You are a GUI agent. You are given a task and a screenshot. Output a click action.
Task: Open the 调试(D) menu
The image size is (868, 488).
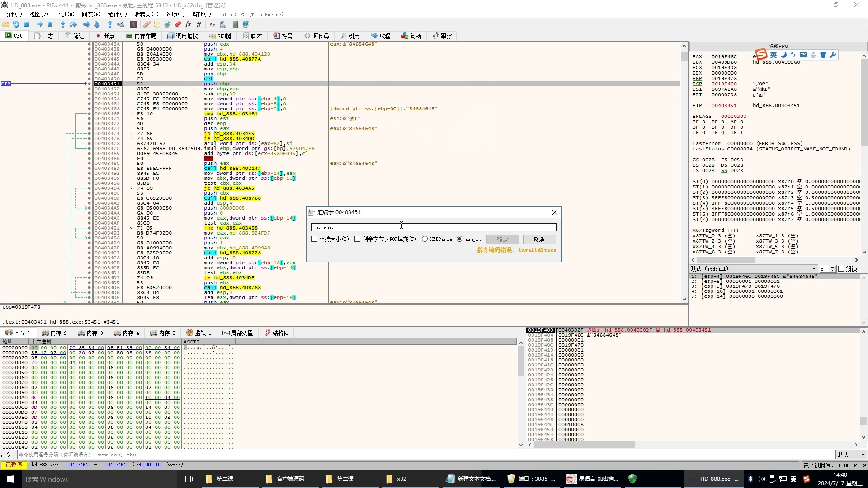coord(65,14)
